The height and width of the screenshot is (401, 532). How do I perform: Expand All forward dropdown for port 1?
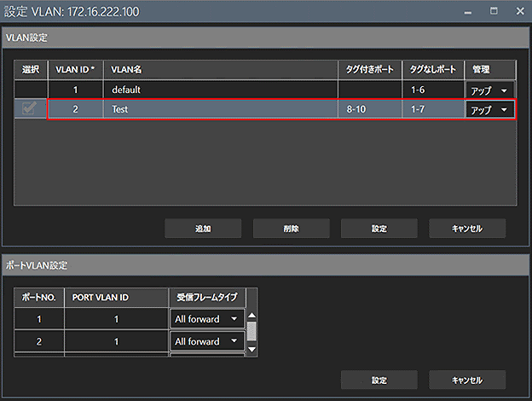pos(206,319)
